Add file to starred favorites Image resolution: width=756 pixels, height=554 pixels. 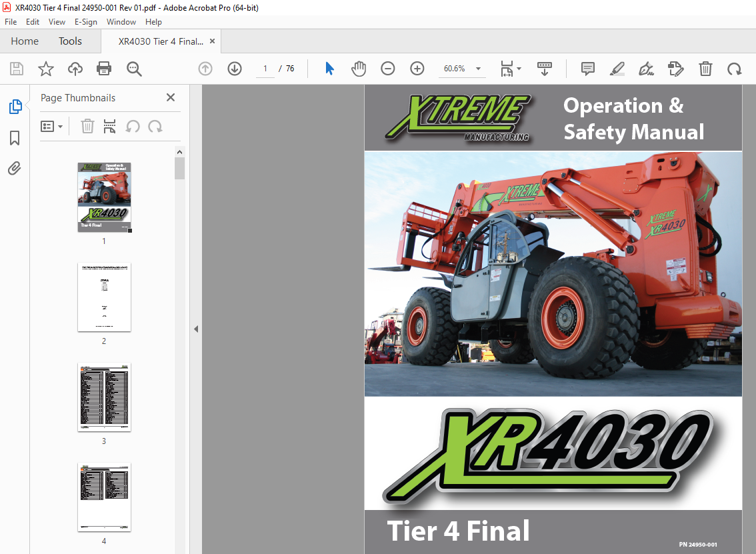[x=46, y=69]
